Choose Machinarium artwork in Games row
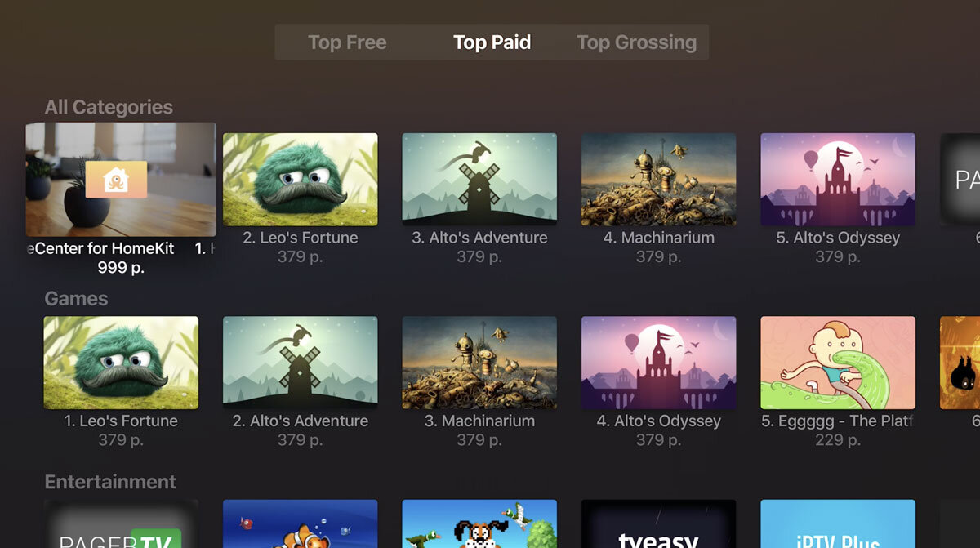The width and height of the screenshot is (980, 548). [479, 363]
